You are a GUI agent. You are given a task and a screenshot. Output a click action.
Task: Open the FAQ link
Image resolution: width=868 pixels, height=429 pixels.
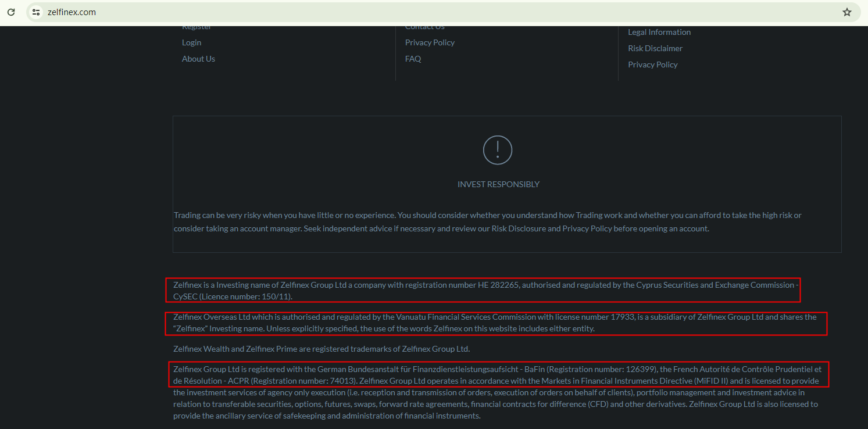413,59
